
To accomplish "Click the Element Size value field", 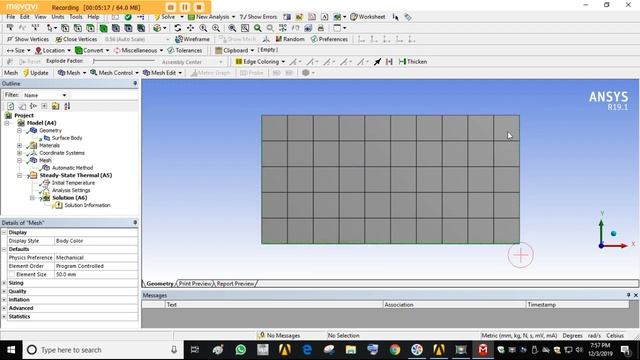I will pyautogui.click(x=96, y=275).
